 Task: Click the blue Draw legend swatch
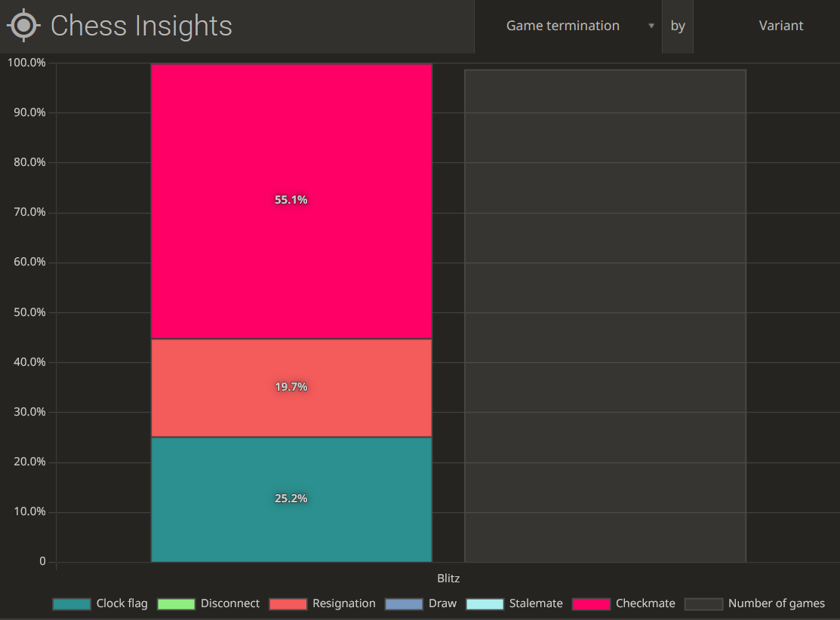coord(404,604)
